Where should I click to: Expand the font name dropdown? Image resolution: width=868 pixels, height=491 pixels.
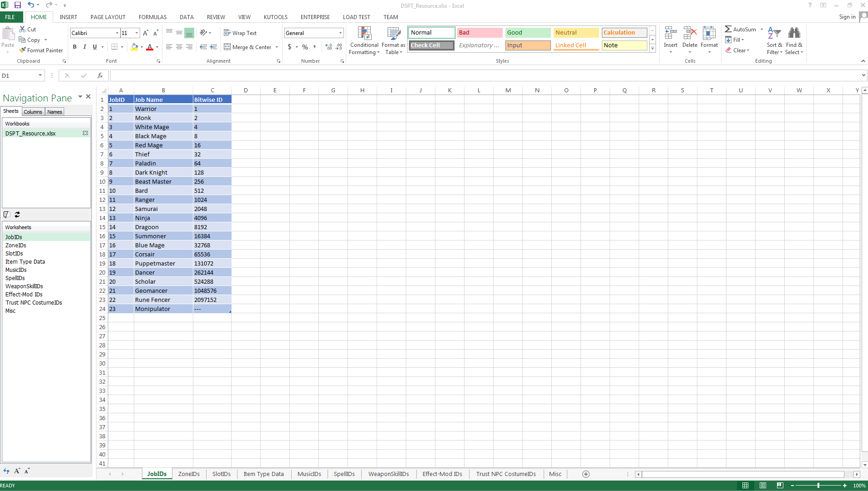point(117,33)
